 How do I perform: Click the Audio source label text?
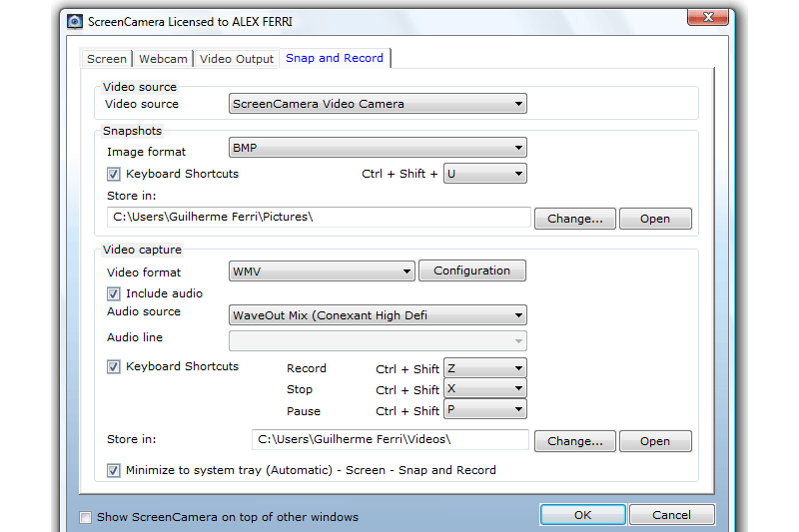pyautogui.click(x=144, y=311)
